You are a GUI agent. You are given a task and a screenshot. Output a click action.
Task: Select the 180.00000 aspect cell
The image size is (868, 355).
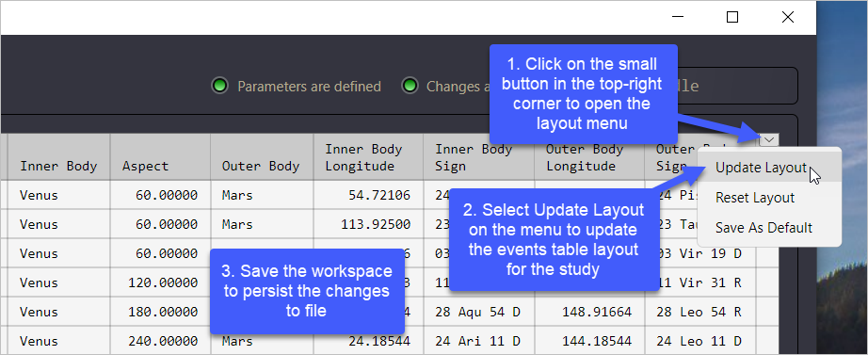[160, 312]
